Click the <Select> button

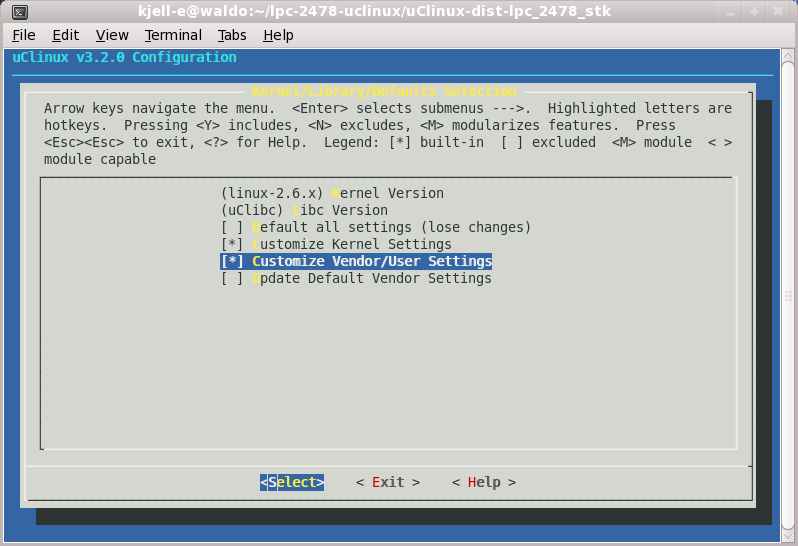[x=292, y=482]
